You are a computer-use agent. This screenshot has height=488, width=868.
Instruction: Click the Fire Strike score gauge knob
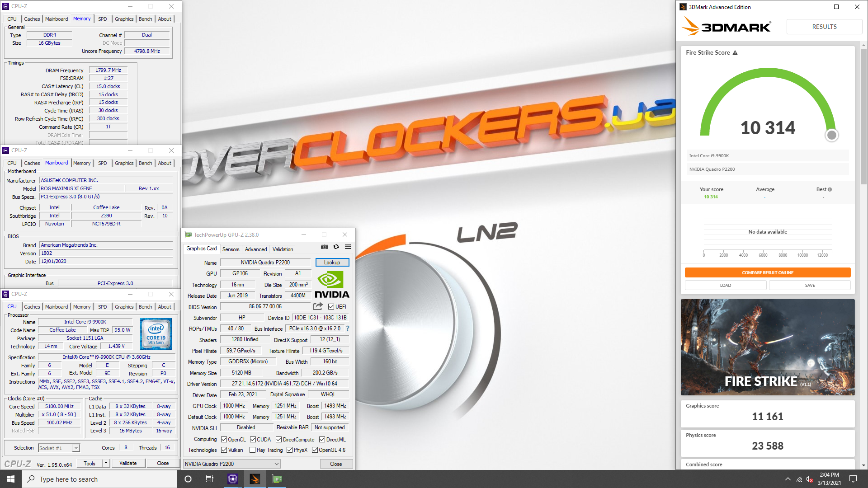click(831, 135)
